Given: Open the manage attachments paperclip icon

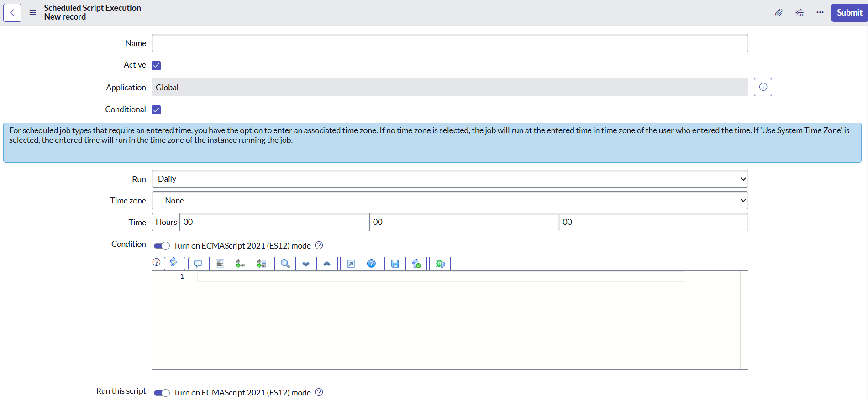Looking at the screenshot, I should click(x=779, y=13).
